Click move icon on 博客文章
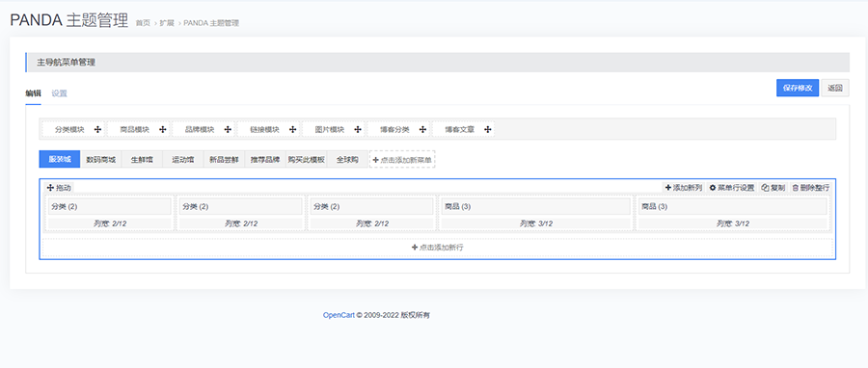 (x=488, y=129)
